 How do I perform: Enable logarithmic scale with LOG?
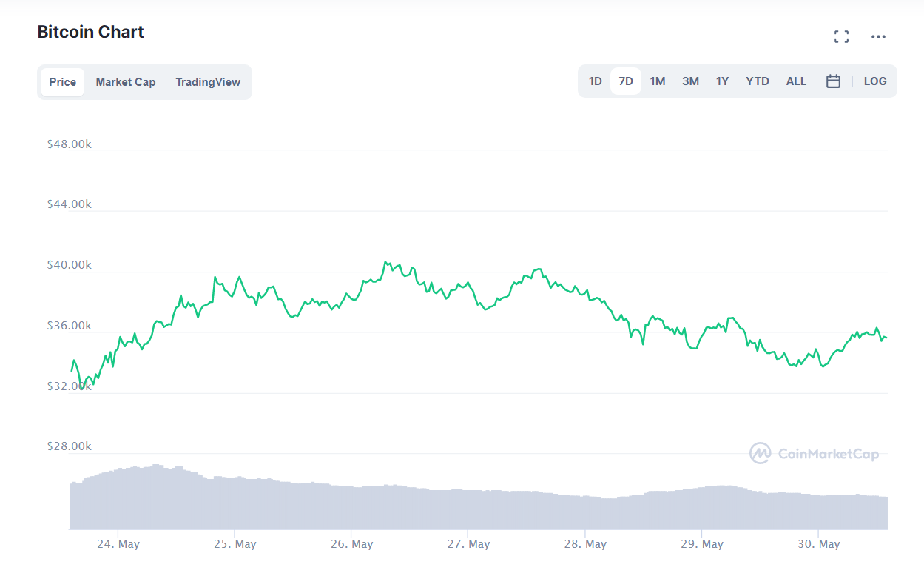click(x=874, y=81)
